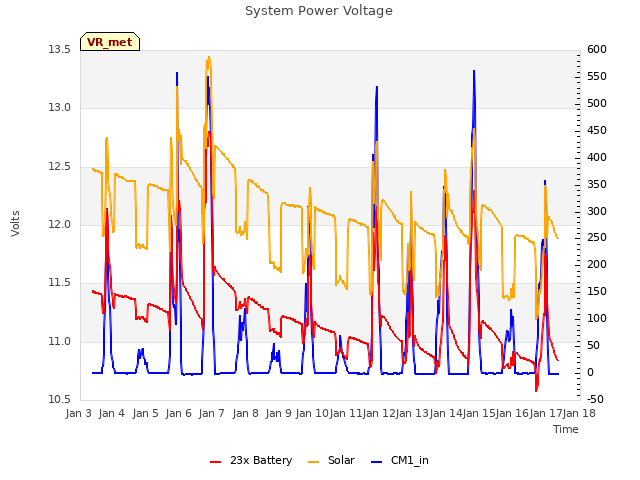Click the CM1_in peak near Jan 15
The image size is (640, 480).
474,71
